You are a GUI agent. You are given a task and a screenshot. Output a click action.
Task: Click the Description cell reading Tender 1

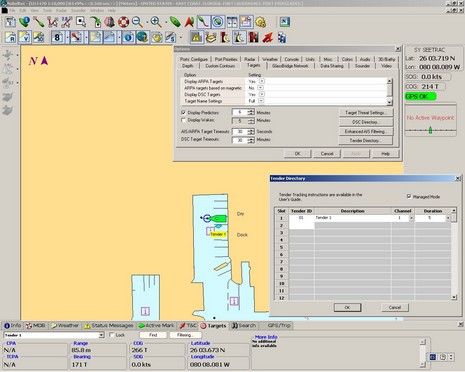click(352, 218)
